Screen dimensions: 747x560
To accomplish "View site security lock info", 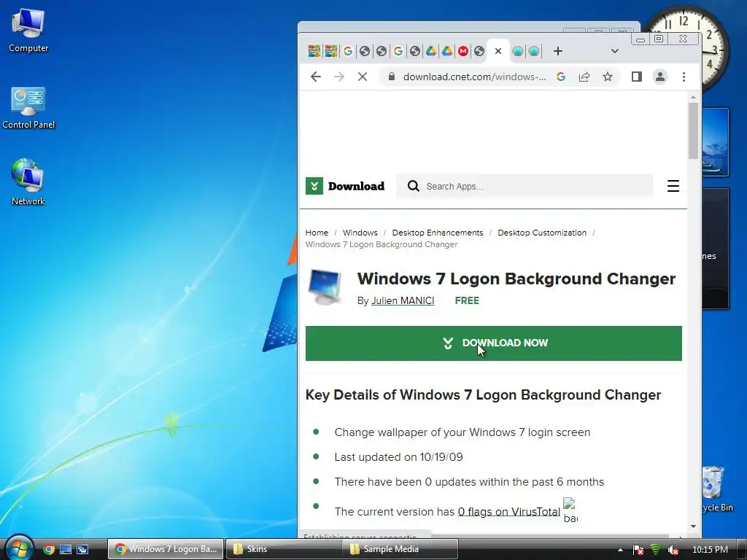I will coord(391,77).
